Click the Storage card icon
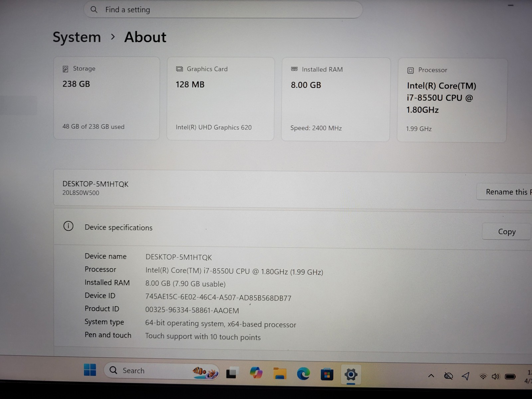Screen dimensions: 532x399 coord(66,69)
